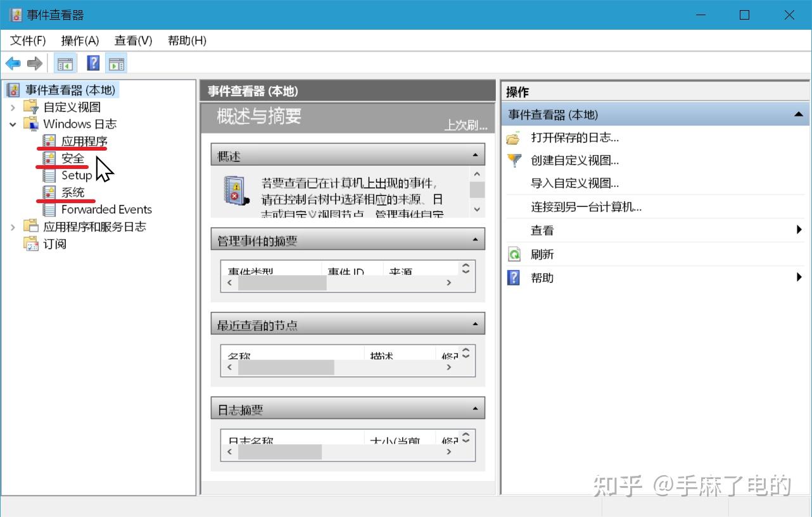This screenshot has width=812, height=517.
Task: Open 查看 submenu arrow in actions
Action: coord(799,230)
